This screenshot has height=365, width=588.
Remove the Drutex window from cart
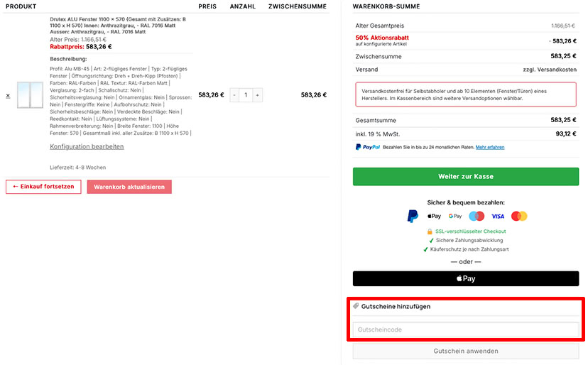point(8,96)
